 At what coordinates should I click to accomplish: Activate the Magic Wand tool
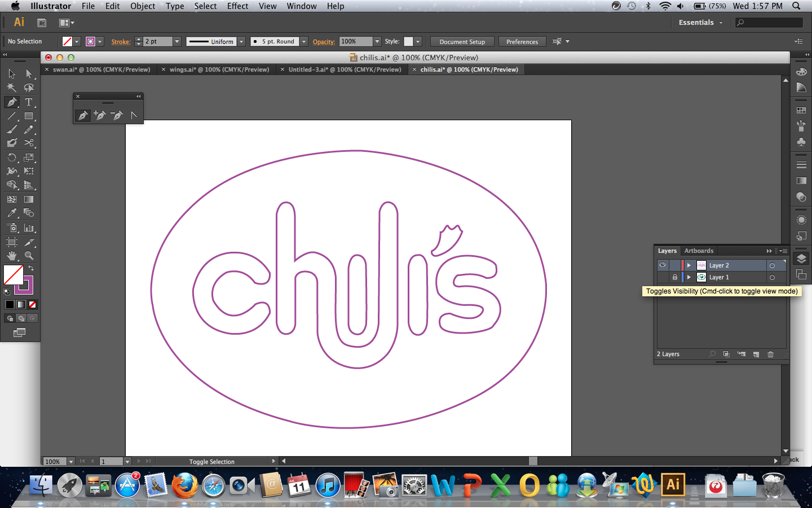(12, 86)
